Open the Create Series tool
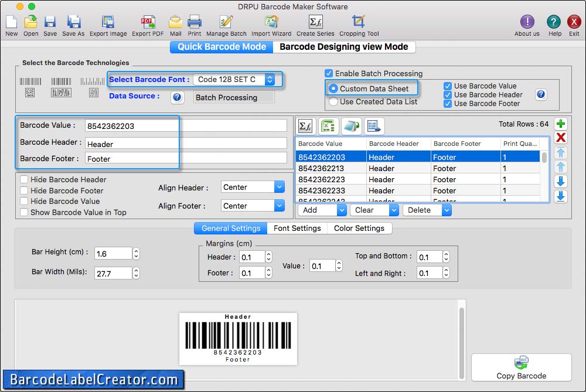Screen dimensions: 586x392 [x=315, y=25]
